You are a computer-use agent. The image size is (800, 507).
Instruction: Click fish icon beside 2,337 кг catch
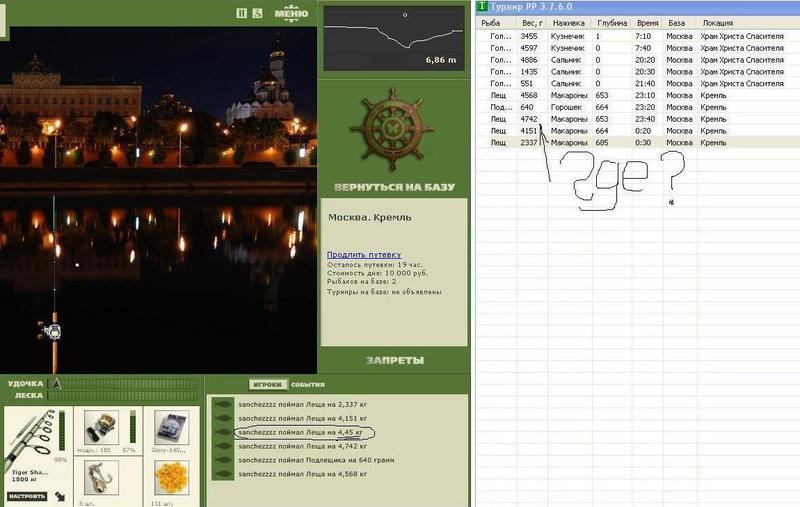click(223, 404)
